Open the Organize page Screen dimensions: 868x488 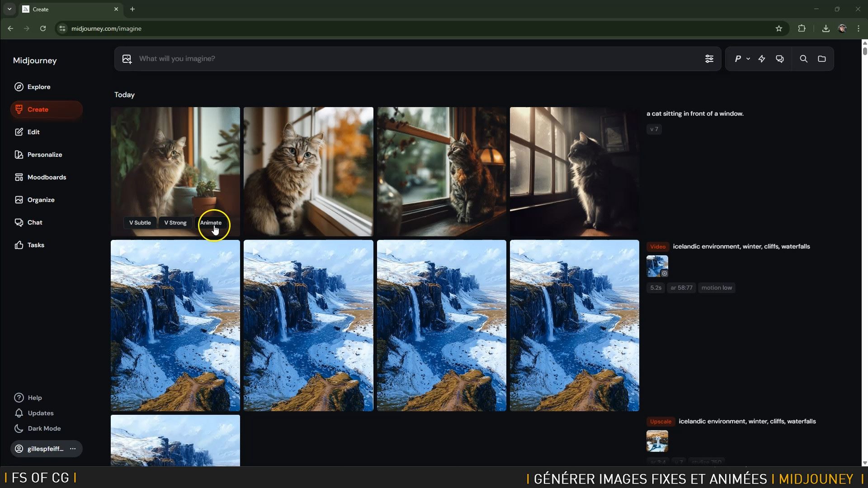(x=41, y=200)
